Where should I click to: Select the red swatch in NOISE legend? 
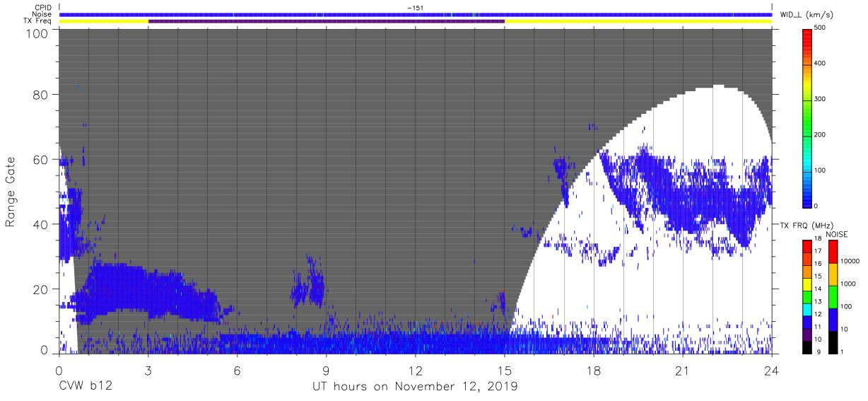click(x=833, y=251)
